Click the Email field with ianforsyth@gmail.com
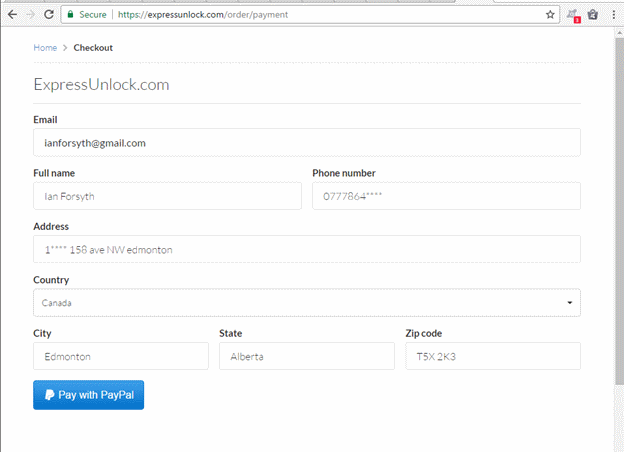This screenshot has width=624, height=452. [307, 142]
